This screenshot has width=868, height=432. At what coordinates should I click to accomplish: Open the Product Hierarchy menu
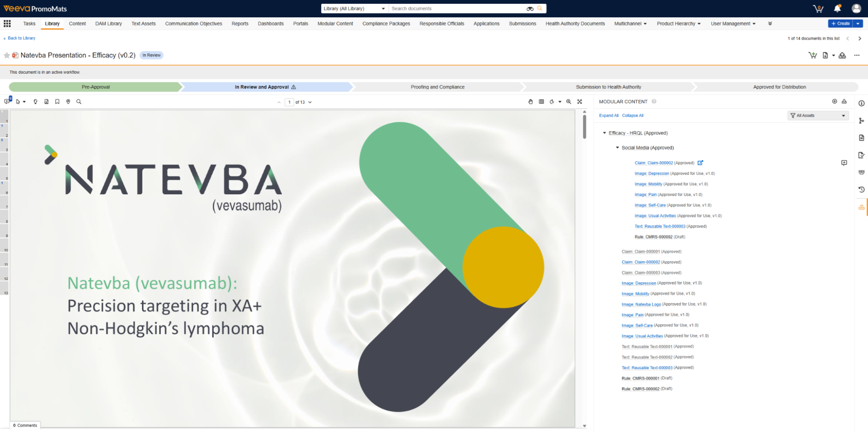coord(678,24)
